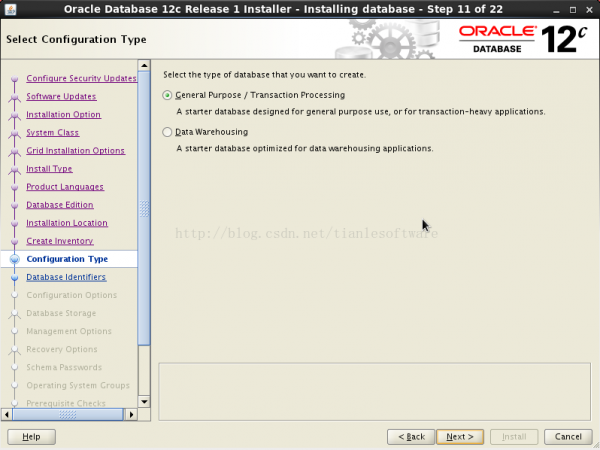Click the Next button

point(460,437)
